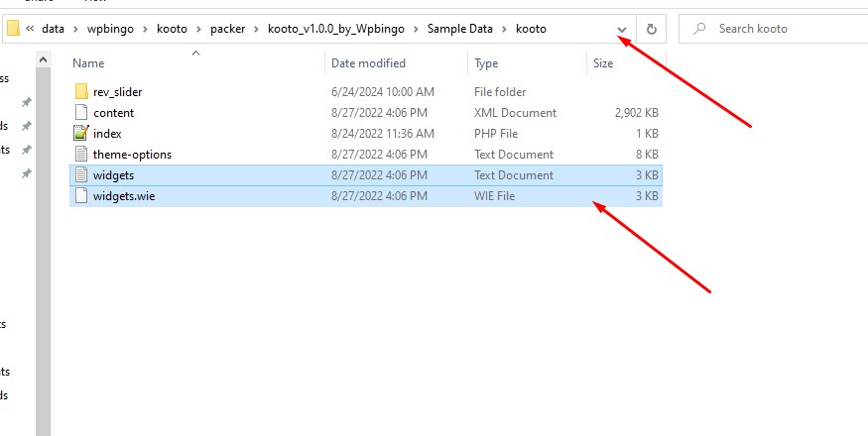Image resolution: width=868 pixels, height=436 pixels.
Task: Navigate to wpbingo breadcrumb folder
Action: point(110,29)
